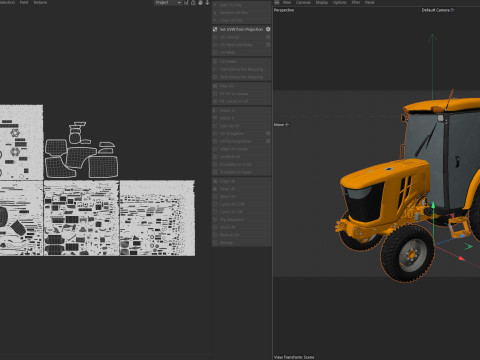Click the Restore UV command
The height and width of the screenshot is (360, 480).
[x=242, y=235]
